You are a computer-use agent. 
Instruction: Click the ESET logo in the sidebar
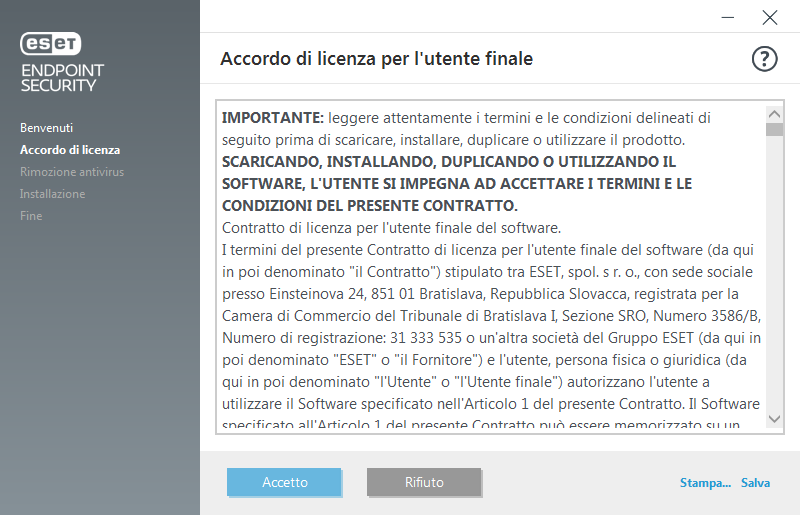(51, 43)
